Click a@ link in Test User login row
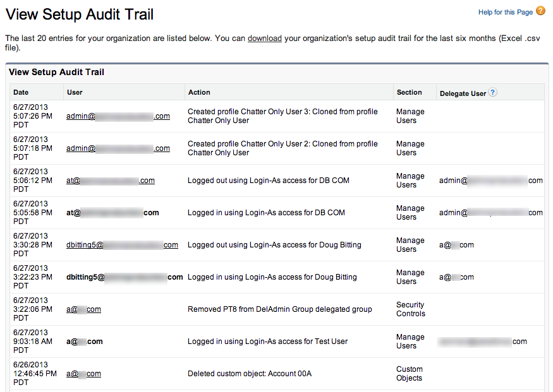This screenshot has width=553, height=392. [82, 342]
